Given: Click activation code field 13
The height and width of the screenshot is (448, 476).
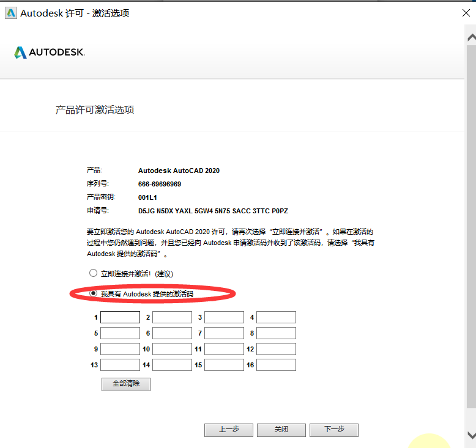Looking at the screenshot, I should point(120,365).
